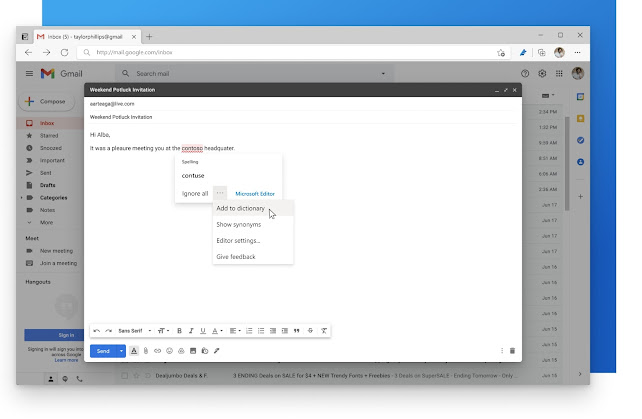Show search options dropdown arrow

[383, 74]
